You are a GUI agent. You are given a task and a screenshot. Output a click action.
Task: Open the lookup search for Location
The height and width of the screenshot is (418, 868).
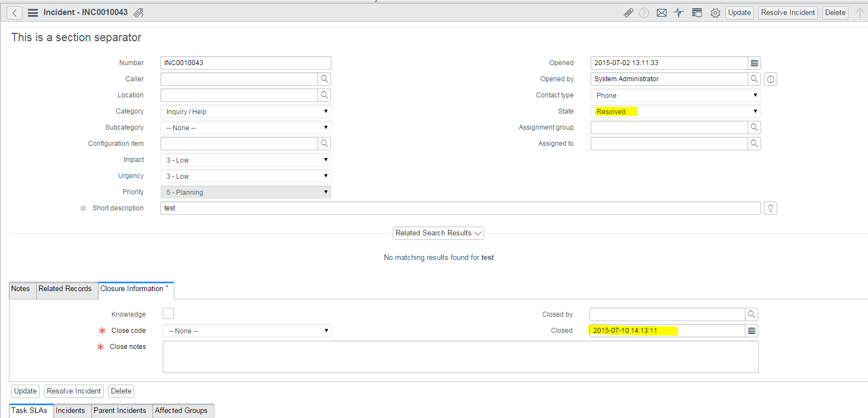point(324,95)
